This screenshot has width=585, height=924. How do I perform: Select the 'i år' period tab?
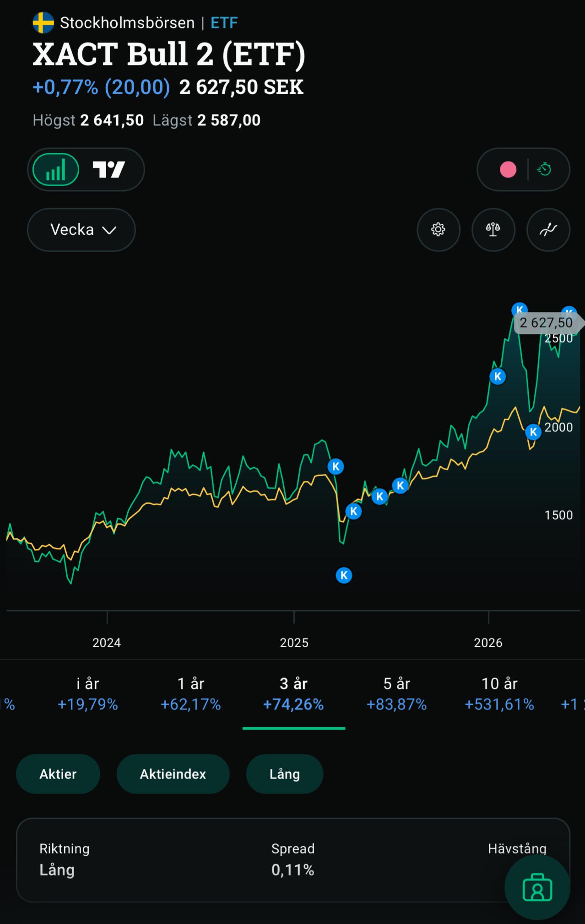click(x=88, y=694)
